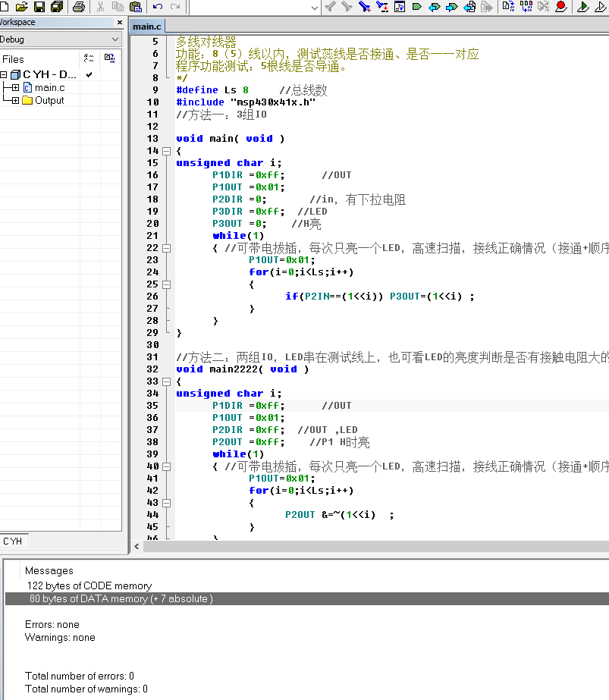Go to next bookmark arrow icon
The width and height of the screenshot is (609, 700).
pos(452,6)
